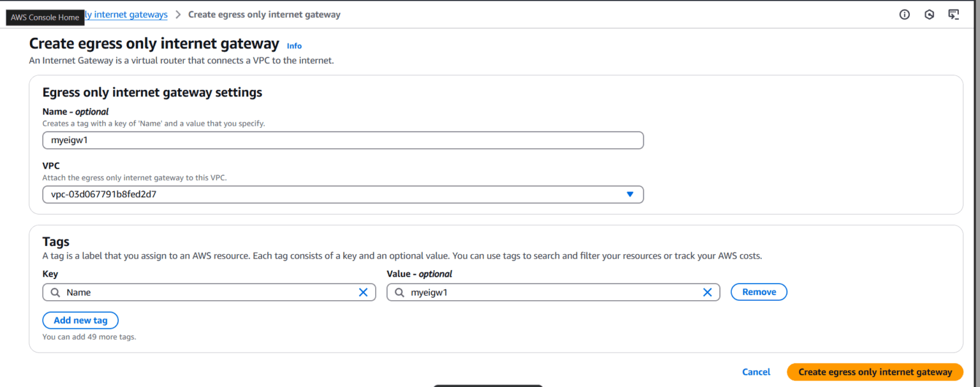Click the search magnifier in the Key field
980x387 pixels.
[55, 292]
